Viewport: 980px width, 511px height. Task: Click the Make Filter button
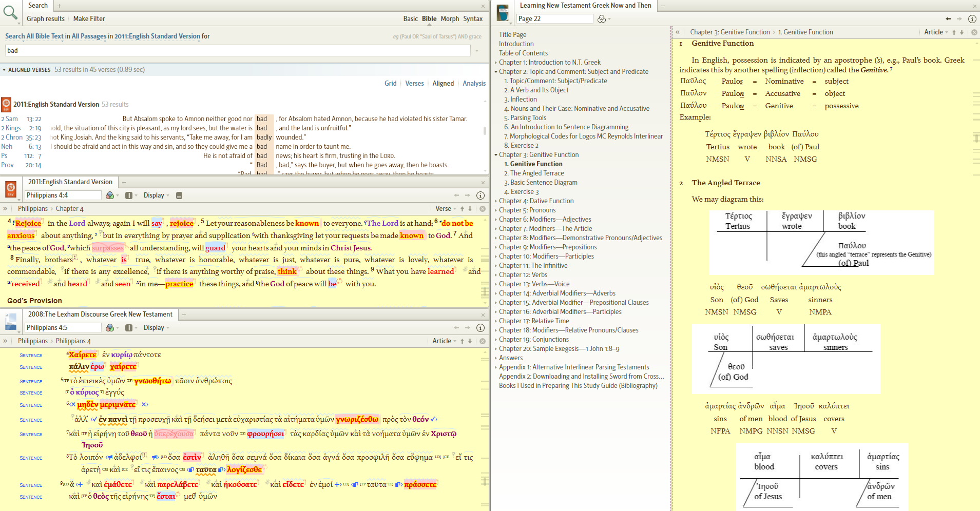pyautogui.click(x=89, y=19)
